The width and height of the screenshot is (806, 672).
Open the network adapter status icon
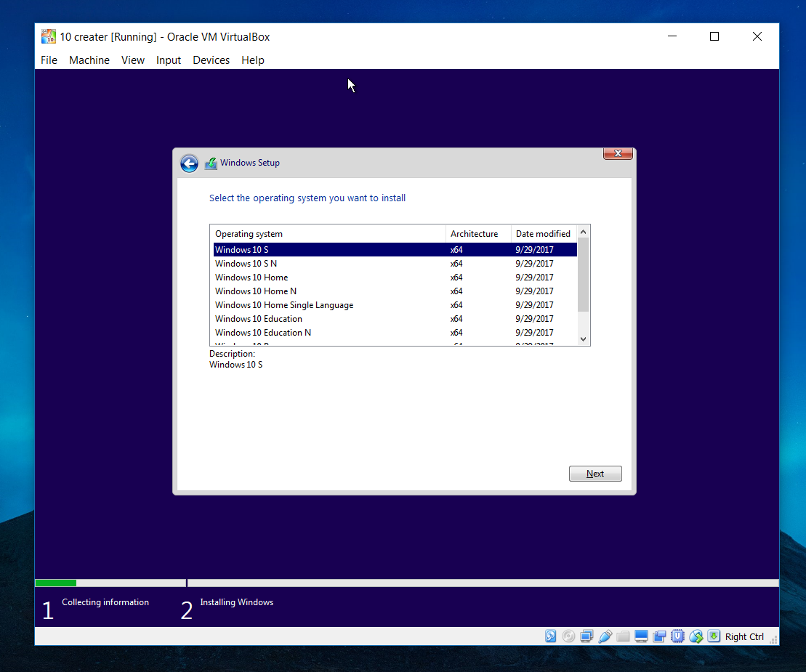coord(587,636)
